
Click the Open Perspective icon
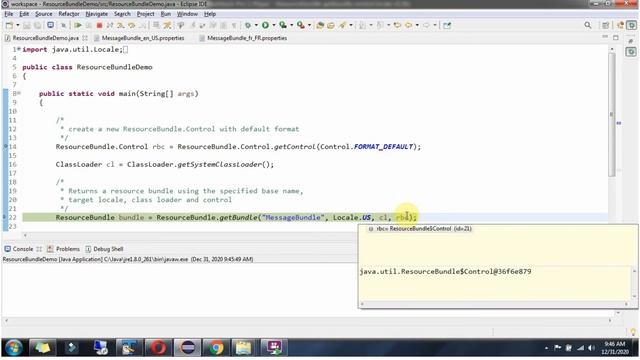click(606, 25)
